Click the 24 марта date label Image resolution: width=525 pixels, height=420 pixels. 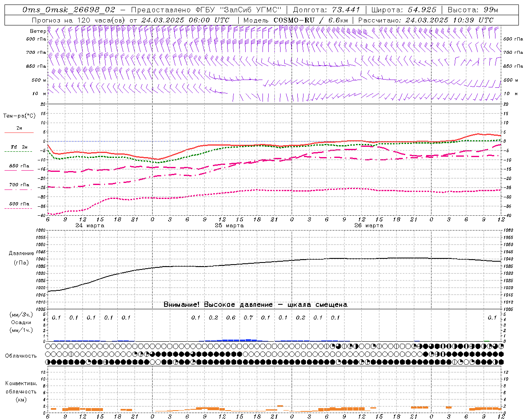[90, 226]
